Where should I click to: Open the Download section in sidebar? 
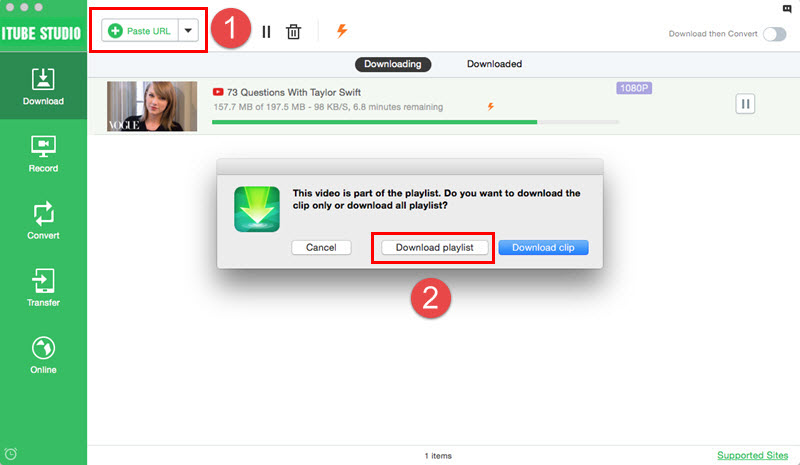43,86
